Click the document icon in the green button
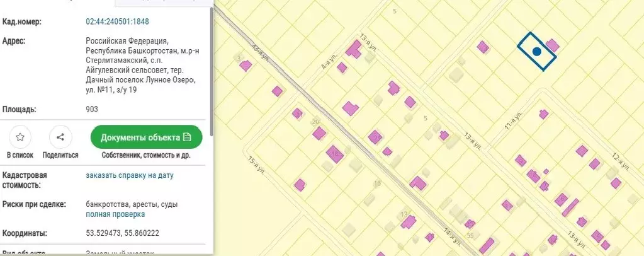The width and height of the screenshot is (644, 256). [x=188, y=137]
